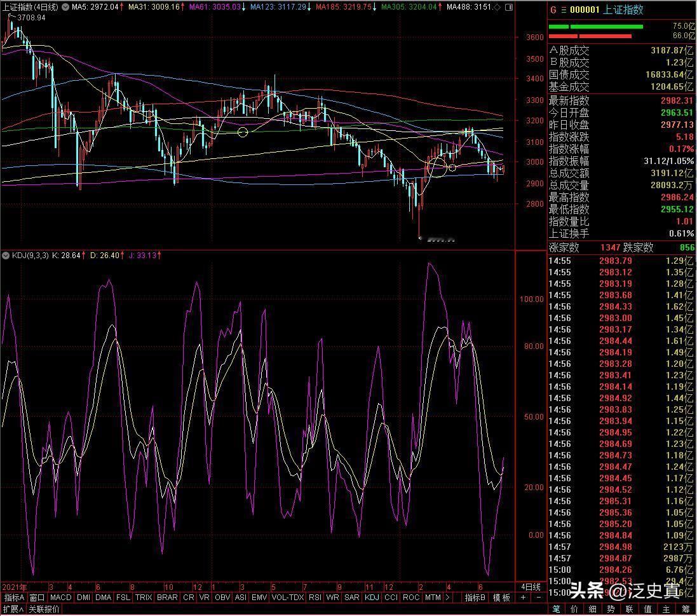Image resolution: width=697 pixels, height=616 pixels.
Task: Zoom out chart with the − button
Action: click(539, 598)
